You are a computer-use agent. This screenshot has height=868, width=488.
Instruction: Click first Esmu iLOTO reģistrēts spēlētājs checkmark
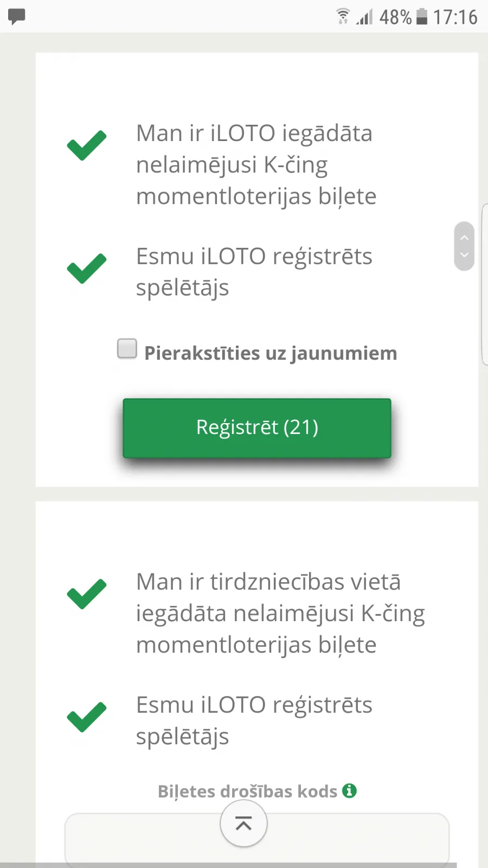pos(87,269)
